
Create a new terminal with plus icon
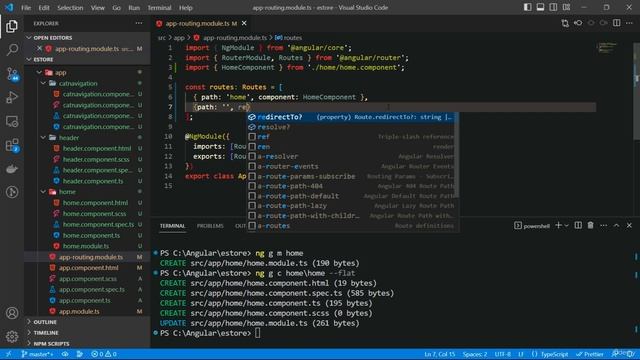[558, 225]
